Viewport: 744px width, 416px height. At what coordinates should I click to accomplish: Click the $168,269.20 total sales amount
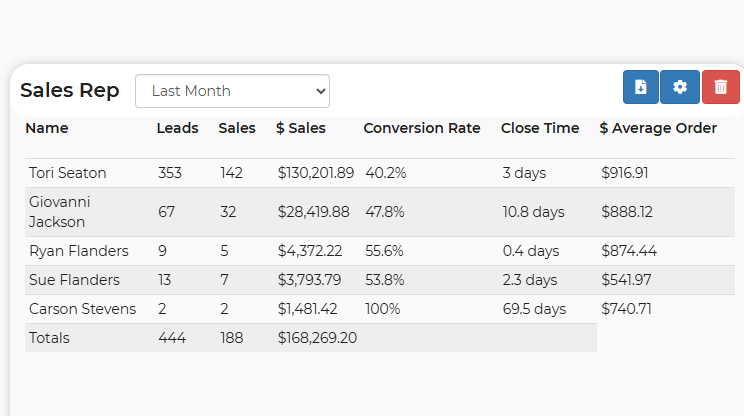pyautogui.click(x=317, y=338)
